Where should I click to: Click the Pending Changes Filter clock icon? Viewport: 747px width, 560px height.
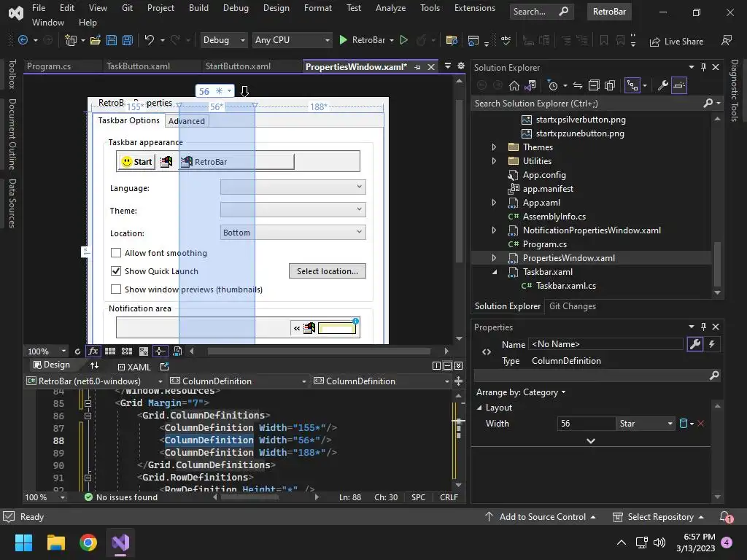pyautogui.click(x=553, y=86)
